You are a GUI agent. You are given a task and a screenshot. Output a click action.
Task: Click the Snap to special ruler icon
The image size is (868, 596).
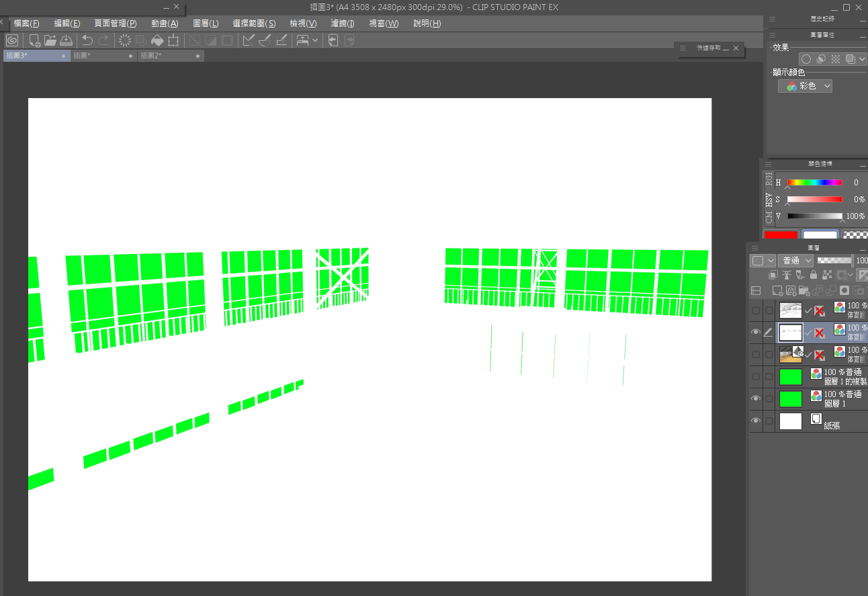point(265,40)
